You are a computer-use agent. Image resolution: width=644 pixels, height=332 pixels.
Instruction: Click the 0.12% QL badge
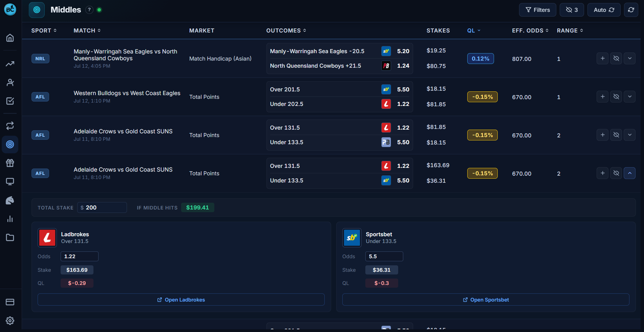coord(480,59)
